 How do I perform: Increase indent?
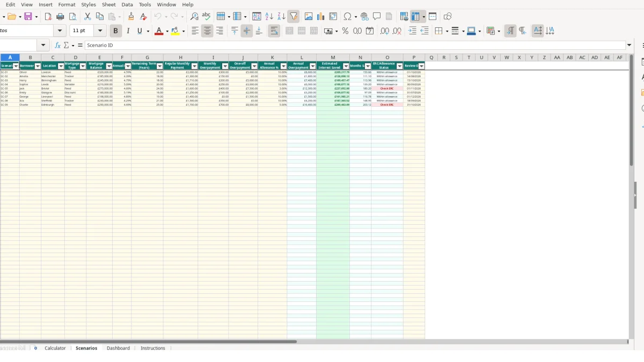[412, 31]
